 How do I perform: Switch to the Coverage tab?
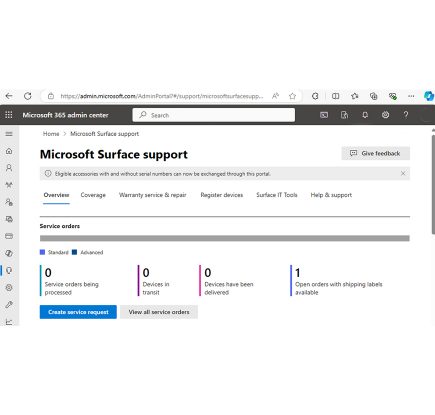point(93,195)
